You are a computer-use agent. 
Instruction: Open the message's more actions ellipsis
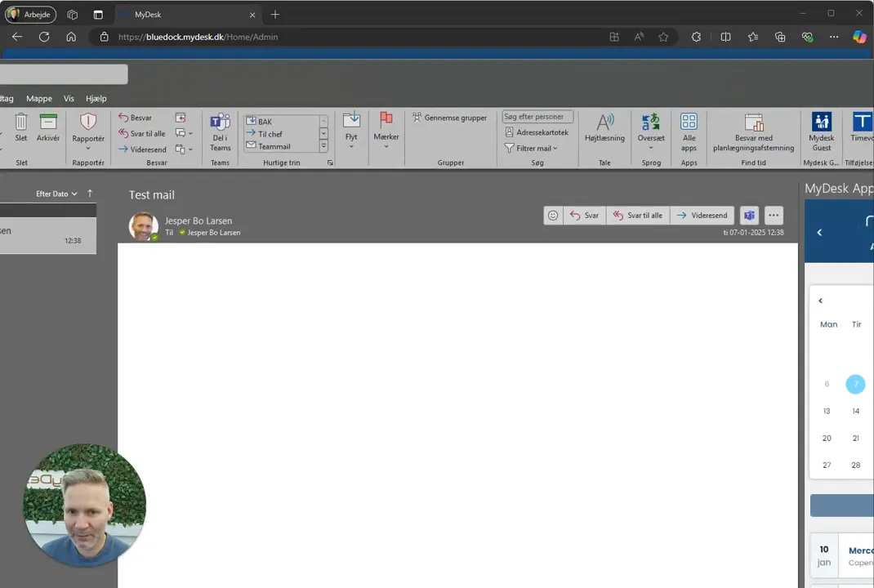pos(774,216)
